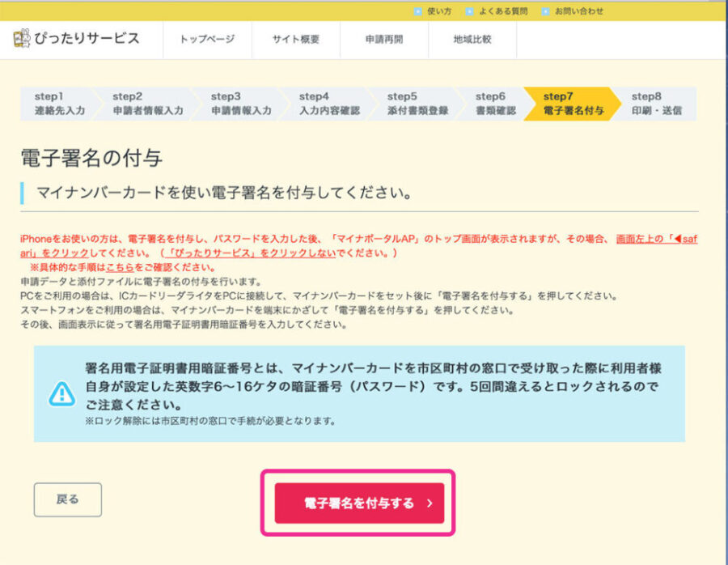The image size is (728, 565).
Task: Select step8 印刷・送信 in the progress bar
Action: click(x=657, y=104)
